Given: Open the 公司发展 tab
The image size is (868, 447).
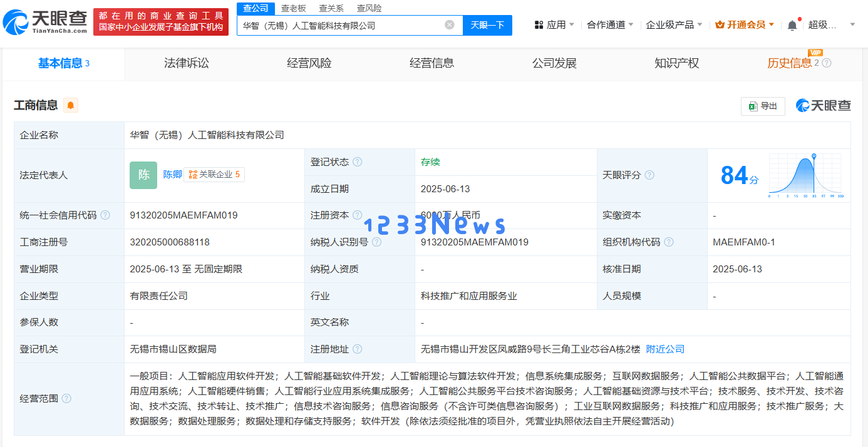Looking at the screenshot, I should tap(554, 63).
